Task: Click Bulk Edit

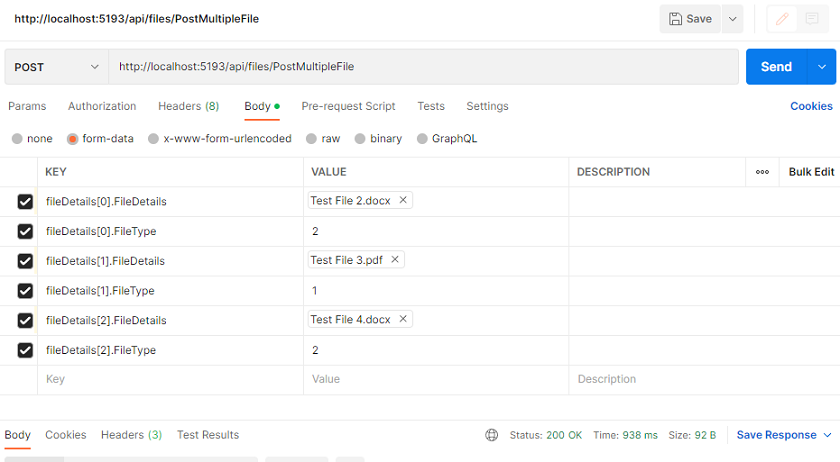Action: pos(811,172)
